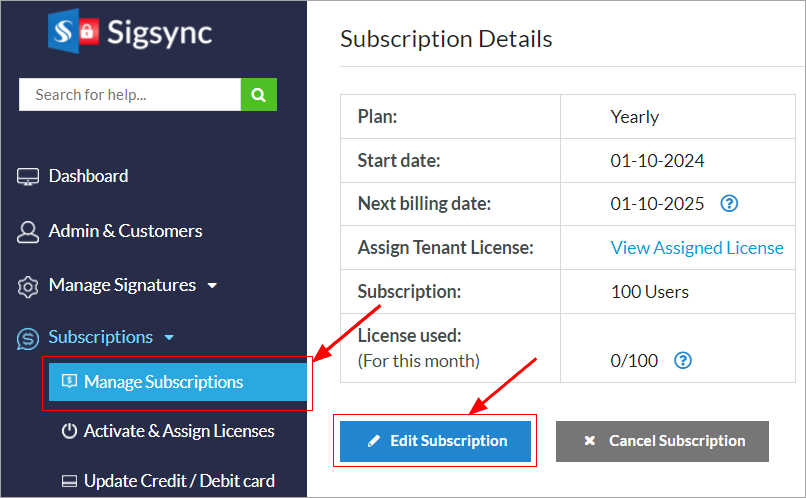Click the Subscriptions menu label
806x498 pixels.
pos(100,337)
